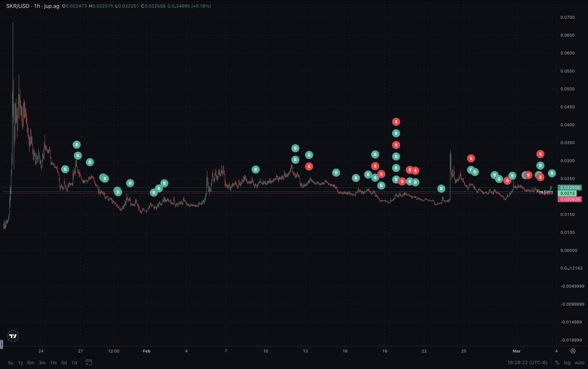Click the Avg Entry line label

point(544,191)
